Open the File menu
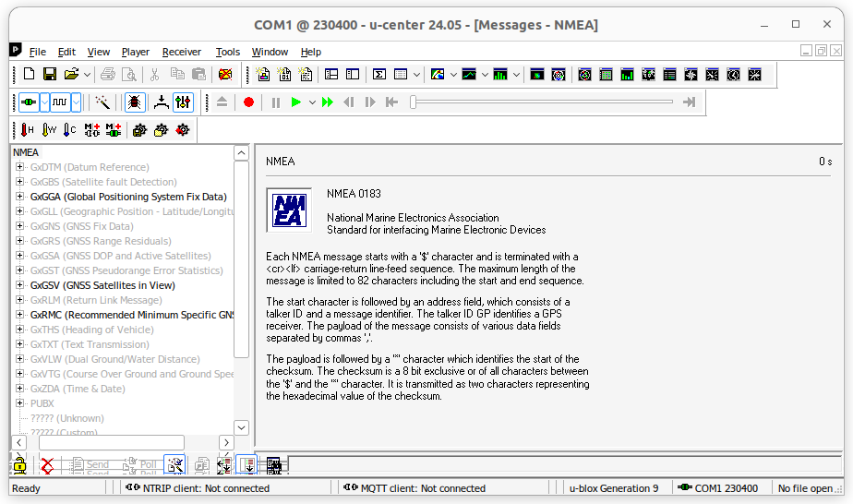The width and height of the screenshot is (853, 504). (38, 52)
